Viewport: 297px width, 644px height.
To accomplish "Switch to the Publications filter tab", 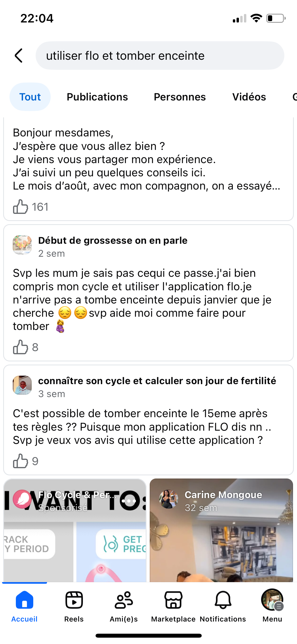I will [x=97, y=97].
